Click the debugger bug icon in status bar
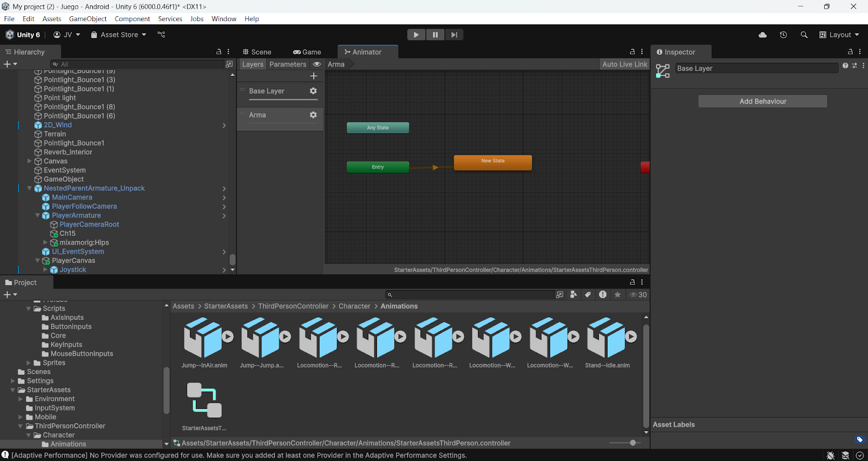This screenshot has width=868, height=461. [x=831, y=456]
